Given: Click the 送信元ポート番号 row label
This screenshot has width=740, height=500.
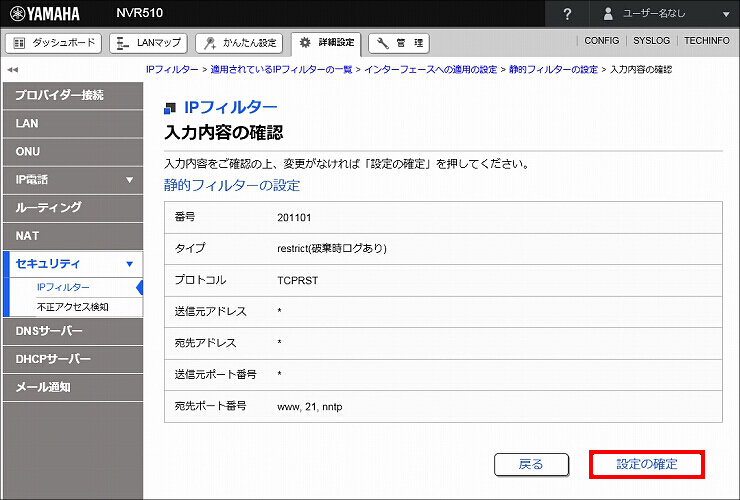Looking at the screenshot, I should [x=216, y=374].
